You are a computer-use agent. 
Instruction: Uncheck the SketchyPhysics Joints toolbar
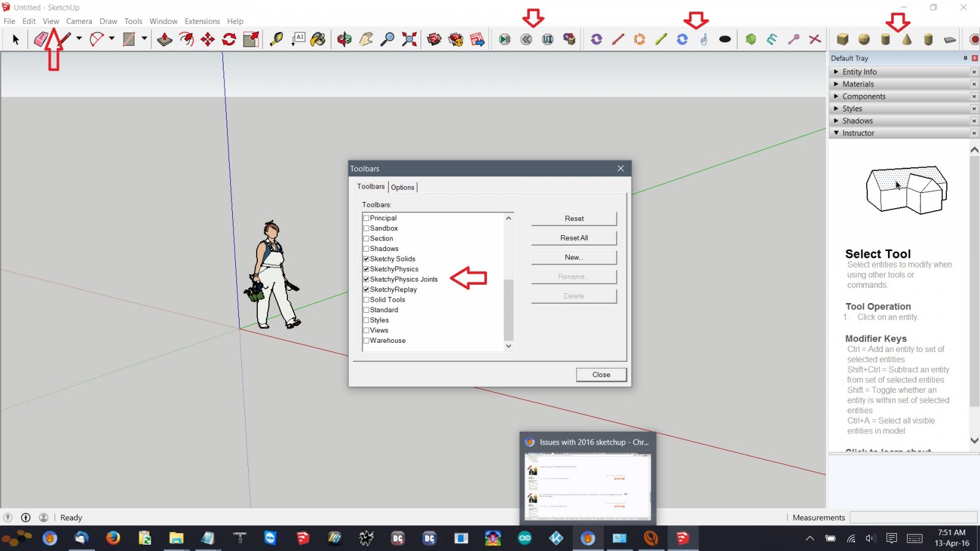366,279
